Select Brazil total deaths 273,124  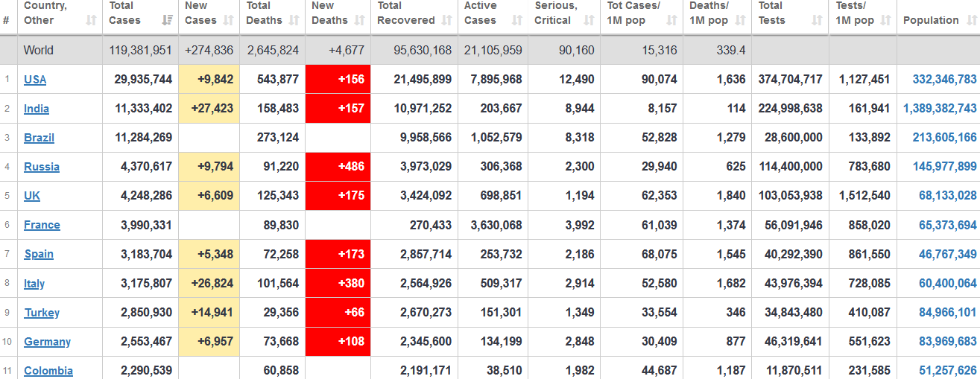(x=277, y=138)
